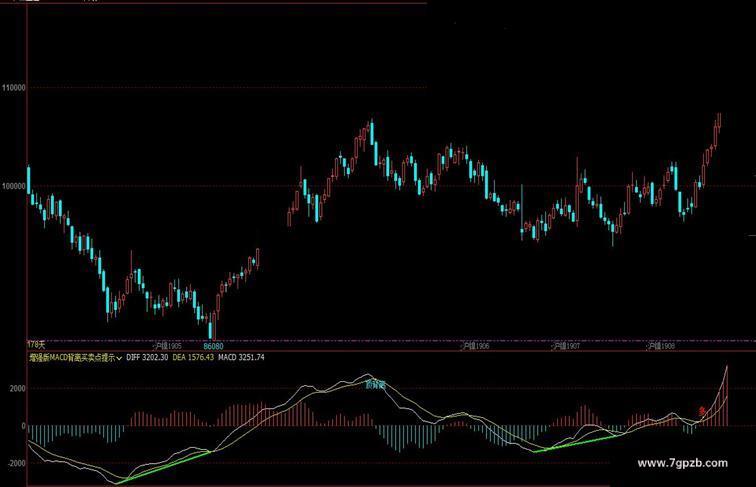Screen dimensions: 756x487
Task: Click the DEA 1576.43 value label
Action: coord(193,357)
